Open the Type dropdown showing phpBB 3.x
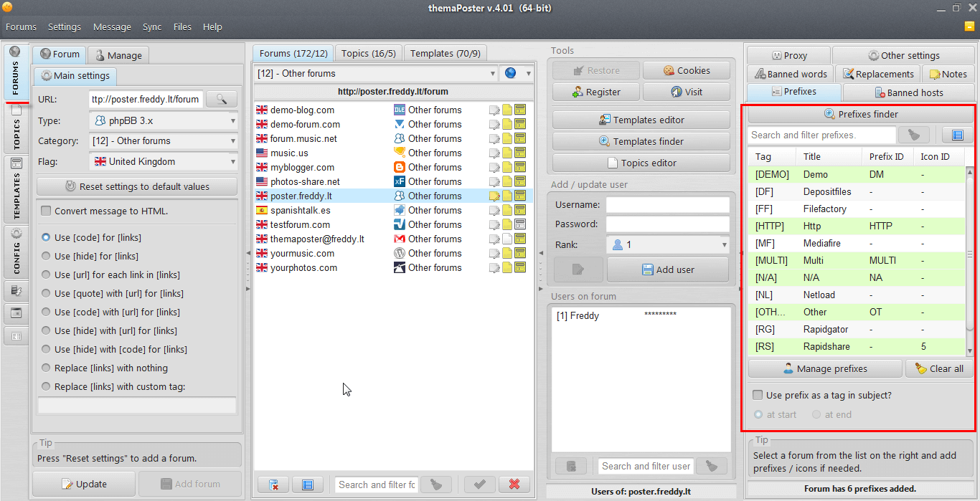The height and width of the screenshot is (501, 980). [164, 120]
